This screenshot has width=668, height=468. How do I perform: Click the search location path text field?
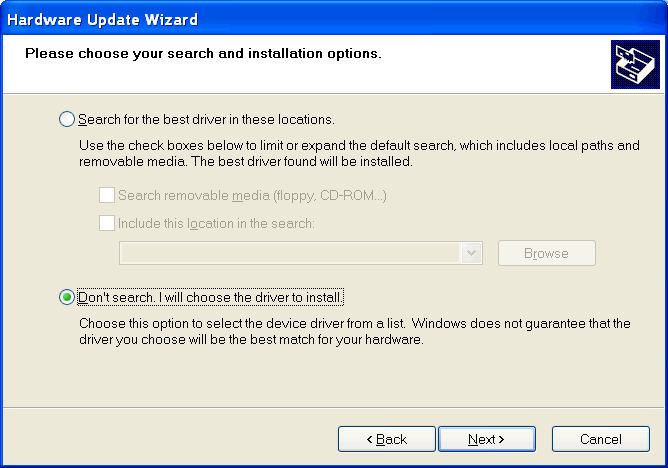(x=290, y=253)
